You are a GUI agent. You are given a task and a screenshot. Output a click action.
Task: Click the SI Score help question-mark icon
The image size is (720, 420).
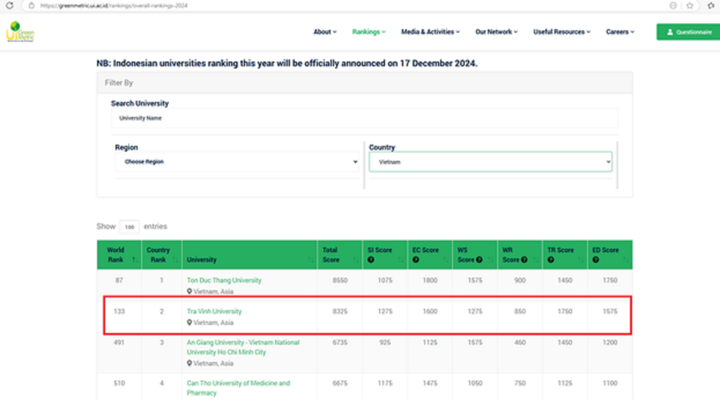[x=371, y=260]
